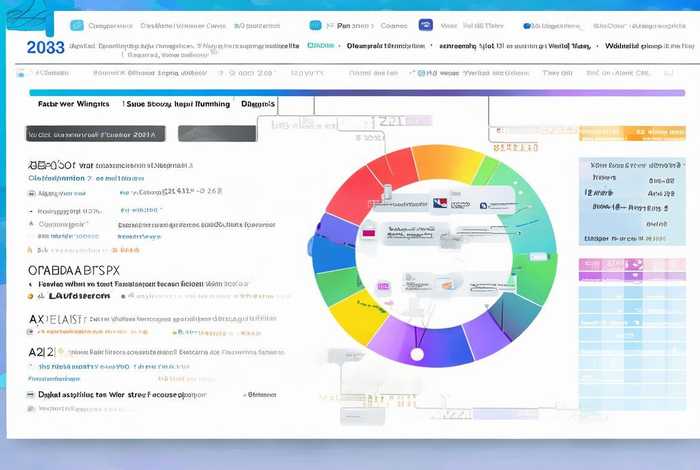The height and width of the screenshot is (470, 700).
Task: Click the teal square icon in top-left header
Action: coord(76,25)
